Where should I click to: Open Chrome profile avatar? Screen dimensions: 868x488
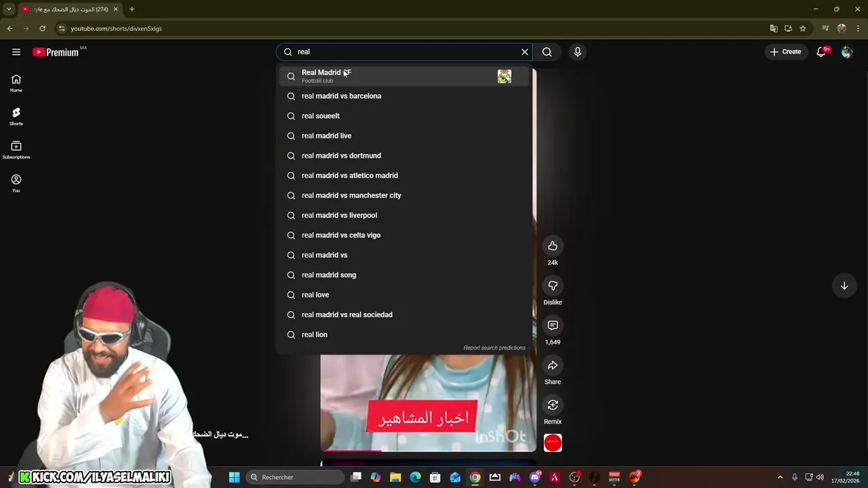pyautogui.click(x=842, y=28)
